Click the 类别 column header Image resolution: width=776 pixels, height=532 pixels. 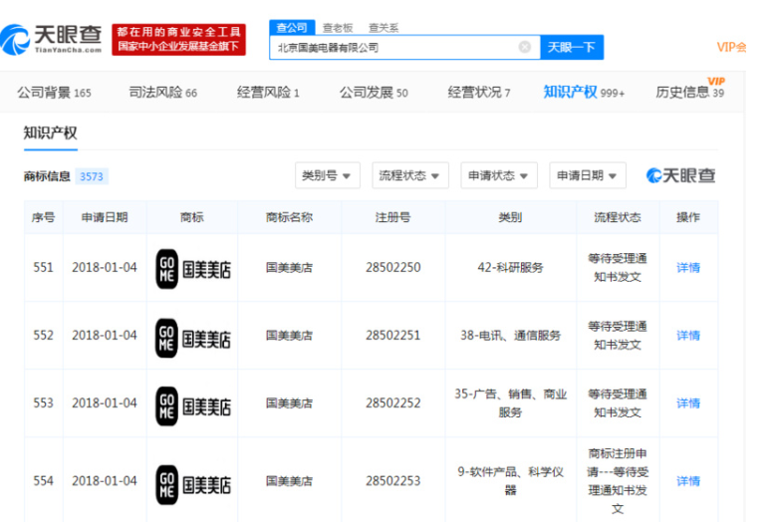point(510,217)
